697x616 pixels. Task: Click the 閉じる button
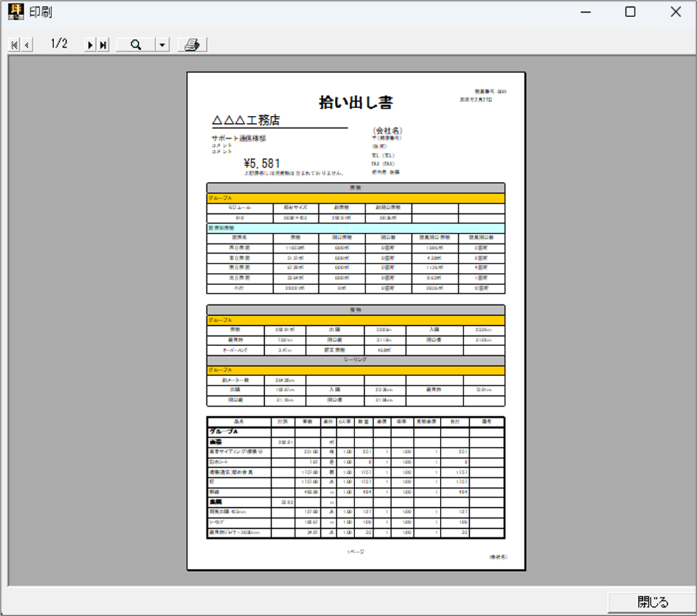pos(652,602)
